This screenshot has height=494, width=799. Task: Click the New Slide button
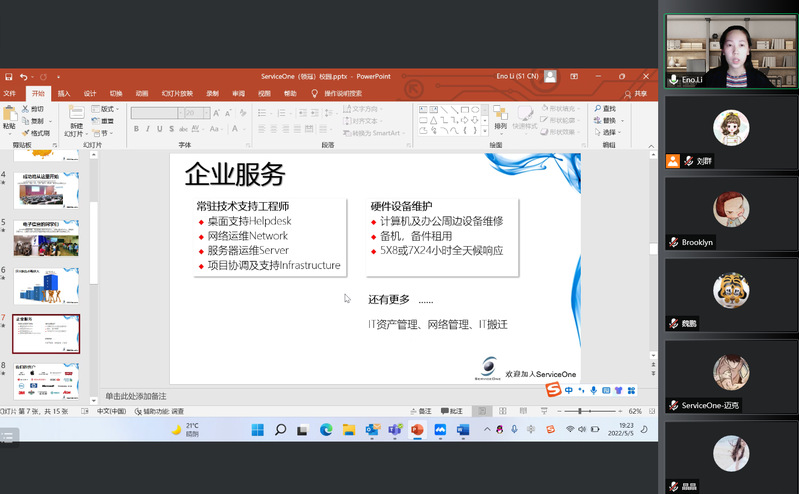[x=76, y=121]
